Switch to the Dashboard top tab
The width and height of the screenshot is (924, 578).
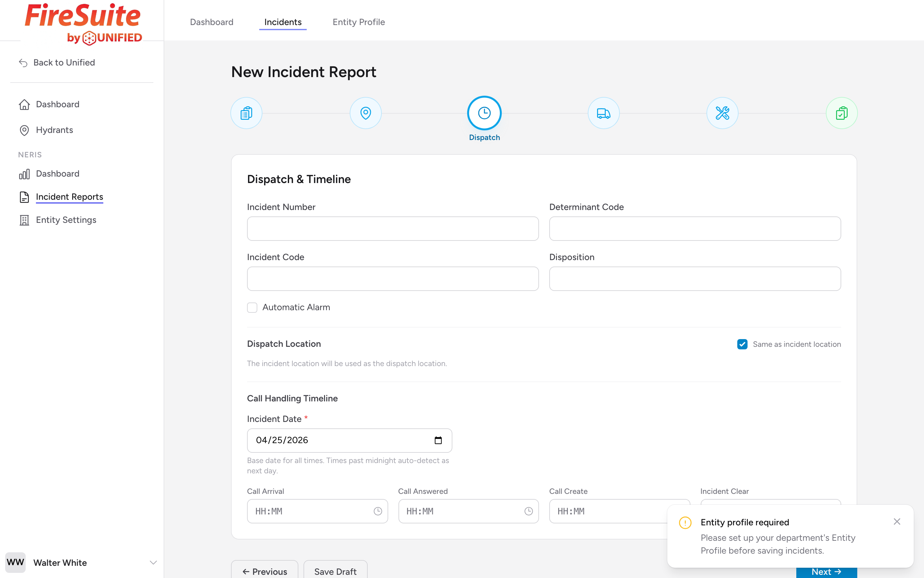click(x=211, y=22)
